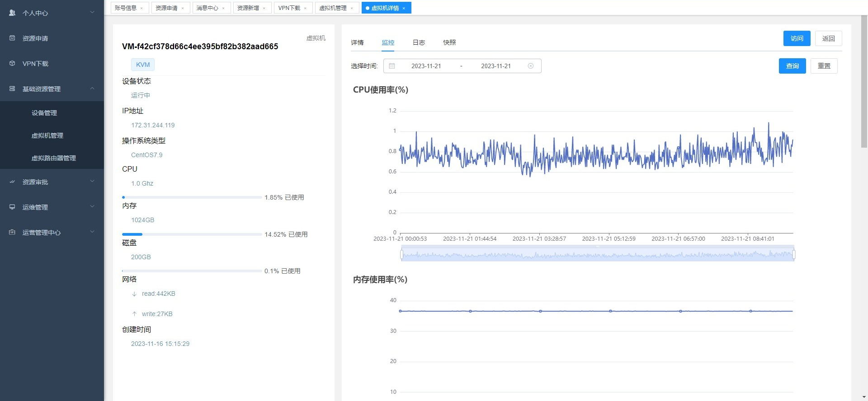The width and height of the screenshot is (868, 401).
Task: Click the CentOS7.9 value
Action: [x=146, y=155]
